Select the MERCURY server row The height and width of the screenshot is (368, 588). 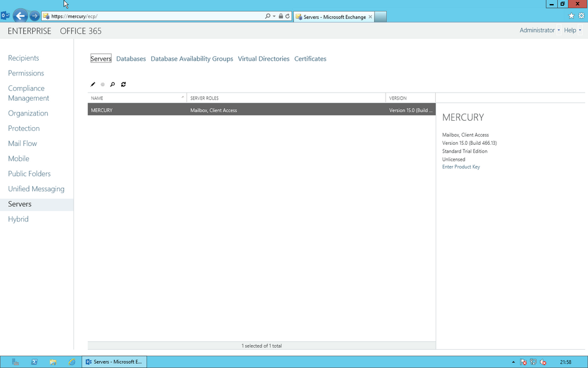click(262, 110)
